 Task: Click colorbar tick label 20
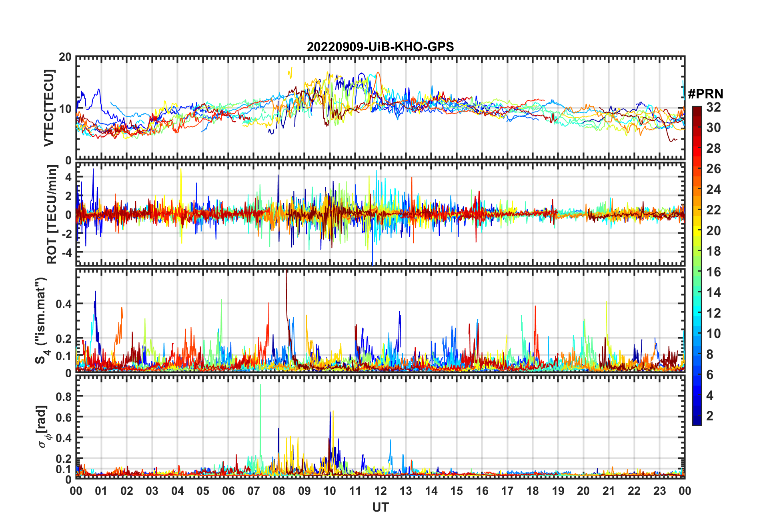point(713,231)
